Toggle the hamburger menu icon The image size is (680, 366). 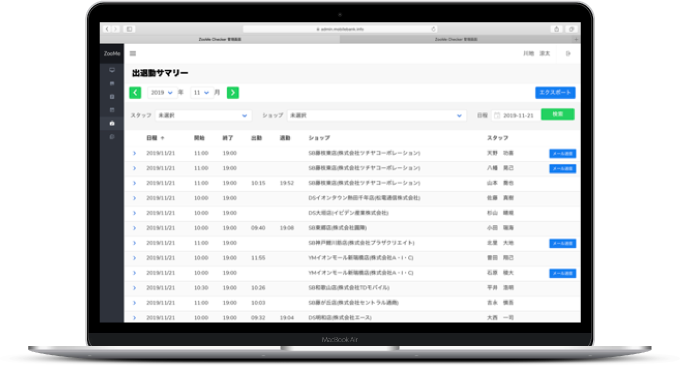click(133, 53)
